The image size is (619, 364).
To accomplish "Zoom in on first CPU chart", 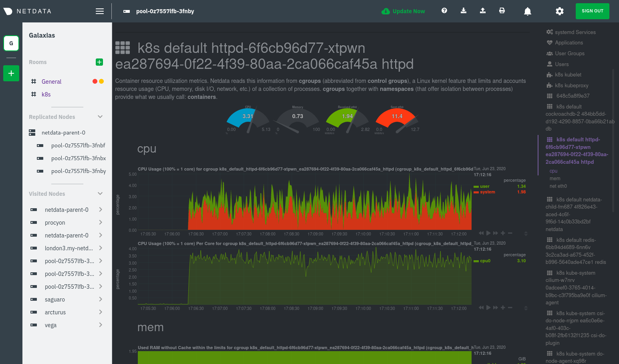I will pos(503,233).
